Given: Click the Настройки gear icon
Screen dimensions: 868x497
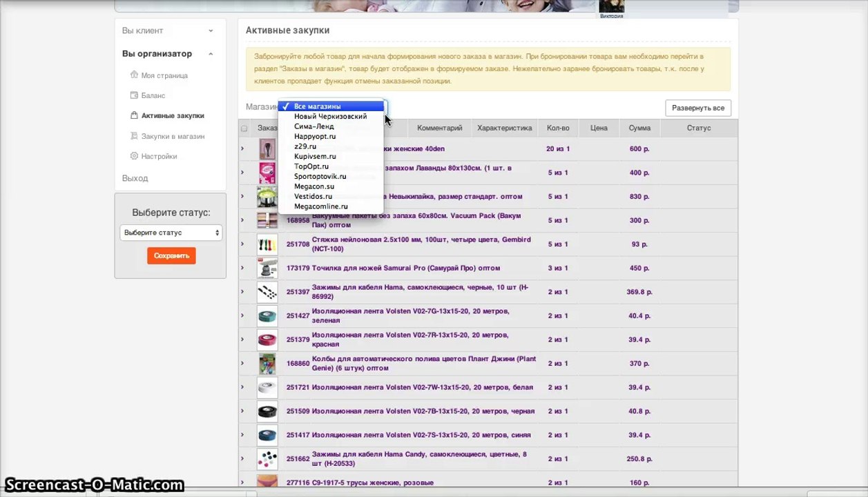Looking at the screenshot, I should (x=135, y=156).
